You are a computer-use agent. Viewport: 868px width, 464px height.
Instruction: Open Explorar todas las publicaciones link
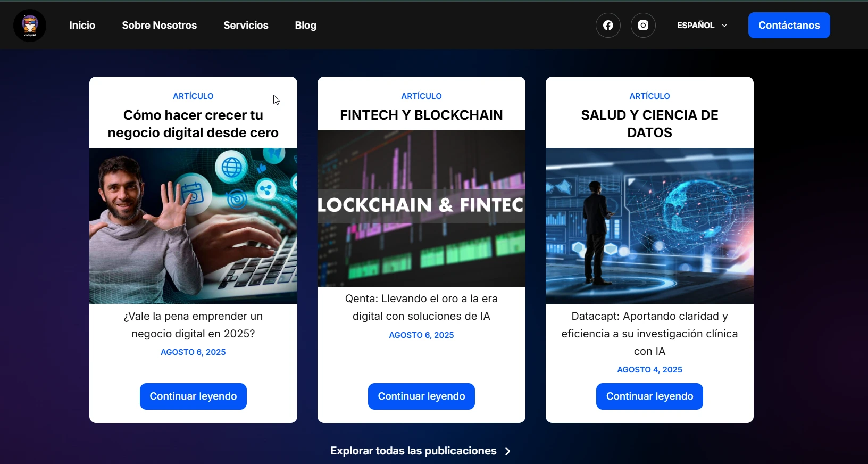click(413, 451)
